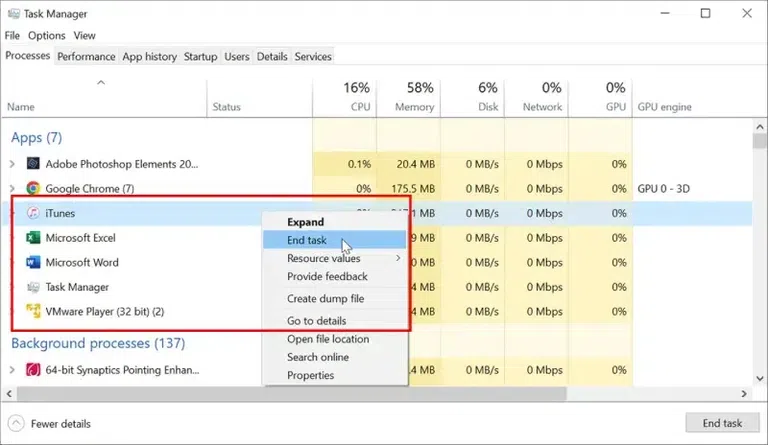Click the Microsoft Word icon
The width and height of the screenshot is (768, 445).
click(x=33, y=262)
